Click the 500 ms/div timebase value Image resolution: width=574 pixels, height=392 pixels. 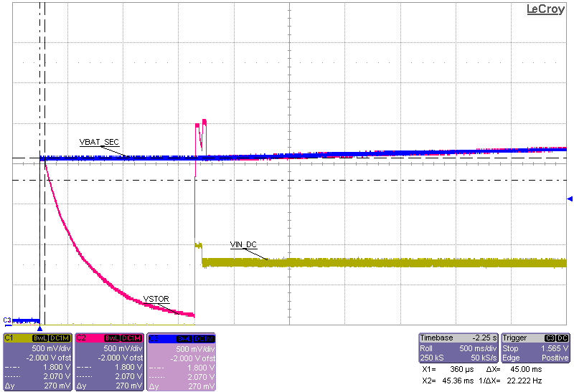point(478,348)
